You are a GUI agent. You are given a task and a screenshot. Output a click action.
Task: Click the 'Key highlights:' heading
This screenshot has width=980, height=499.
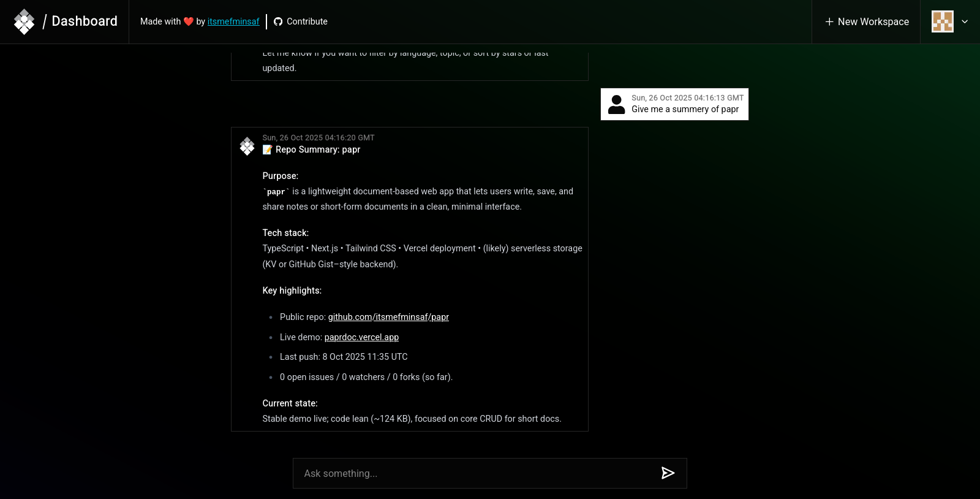pyautogui.click(x=292, y=291)
